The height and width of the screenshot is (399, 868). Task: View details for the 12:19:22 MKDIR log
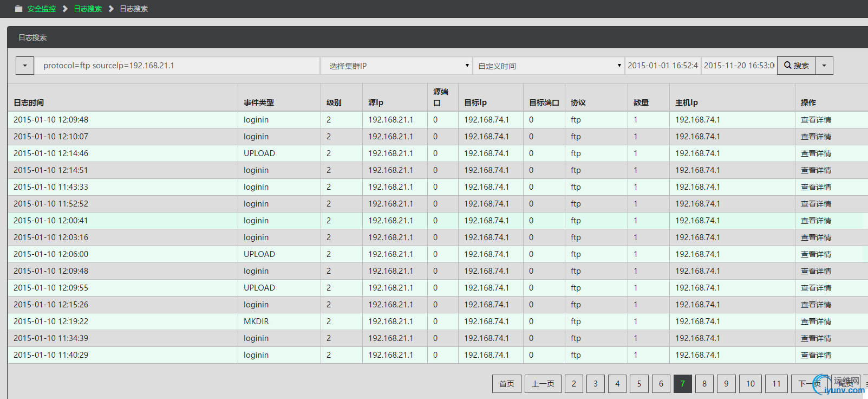point(816,321)
